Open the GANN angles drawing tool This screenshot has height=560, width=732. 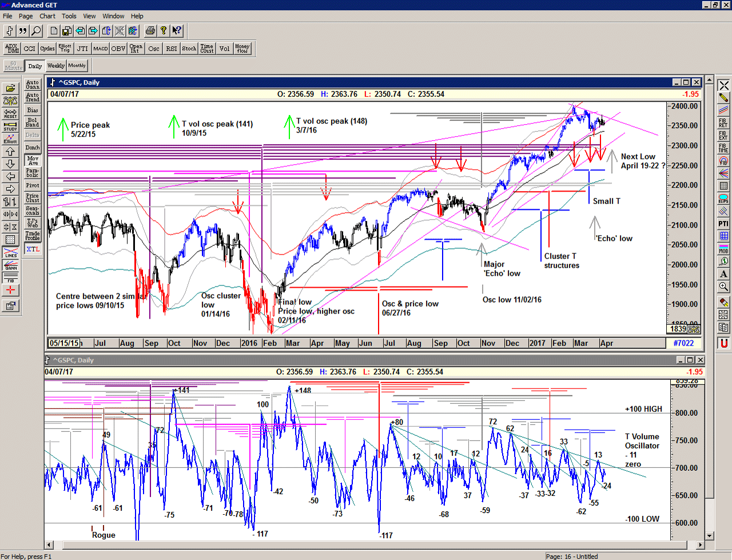(10, 265)
